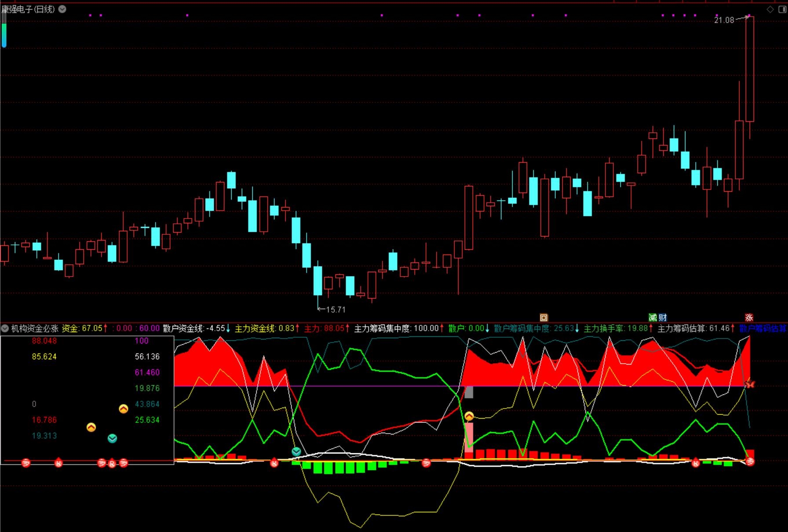Click the pink bar under the yellow arrow
Screen dimensions: 788x532
469,437
